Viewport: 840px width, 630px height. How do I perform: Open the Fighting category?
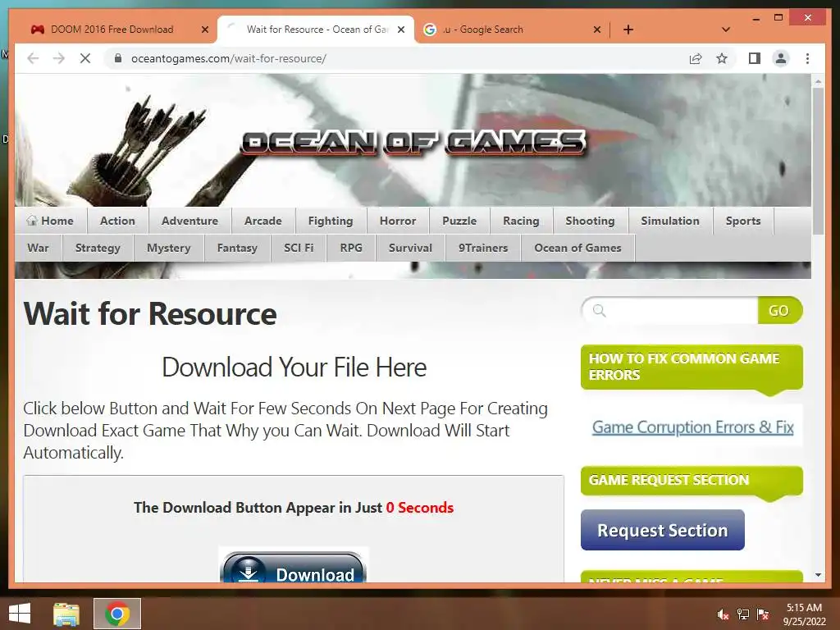click(x=331, y=221)
